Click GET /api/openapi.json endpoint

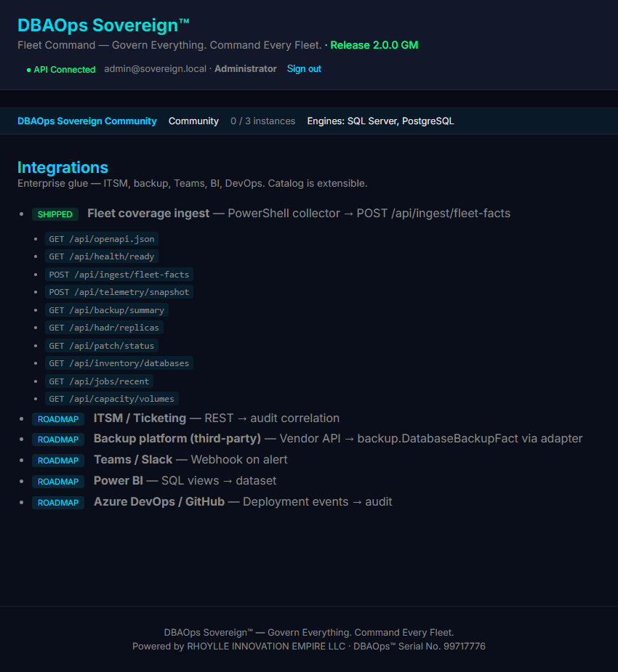point(102,239)
